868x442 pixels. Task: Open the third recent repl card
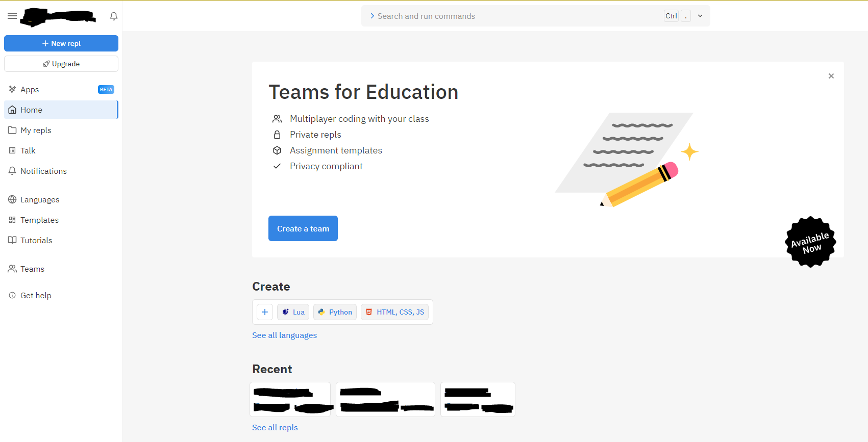(x=478, y=399)
